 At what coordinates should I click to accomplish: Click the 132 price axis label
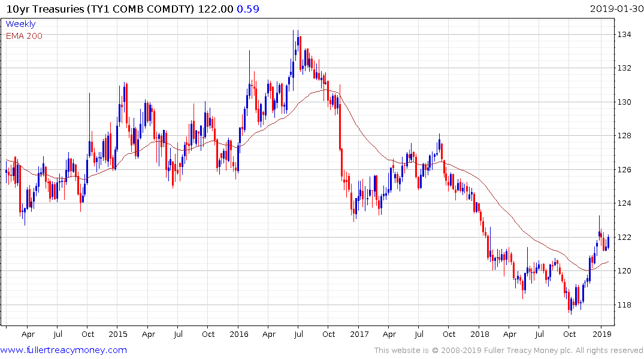coord(624,68)
